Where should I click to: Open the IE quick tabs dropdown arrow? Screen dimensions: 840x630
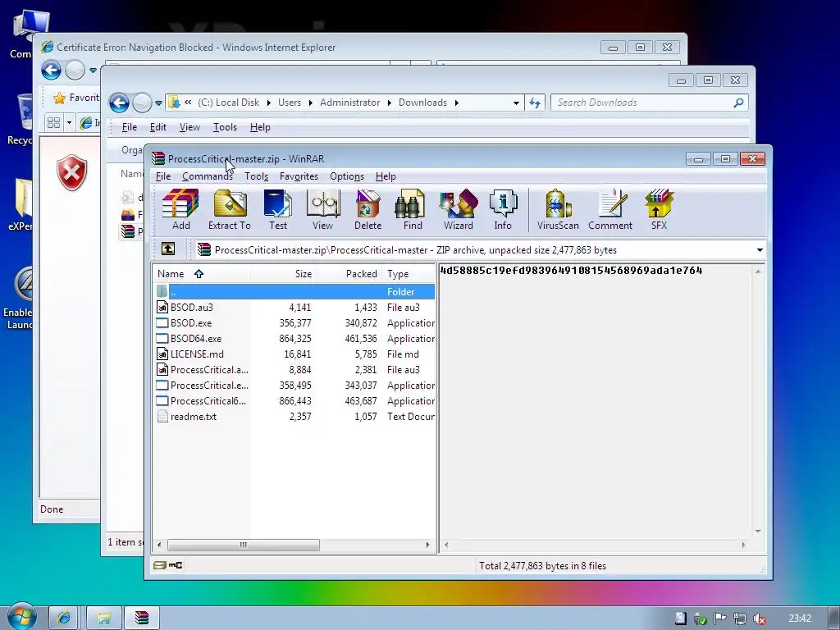pyautogui.click(x=69, y=123)
